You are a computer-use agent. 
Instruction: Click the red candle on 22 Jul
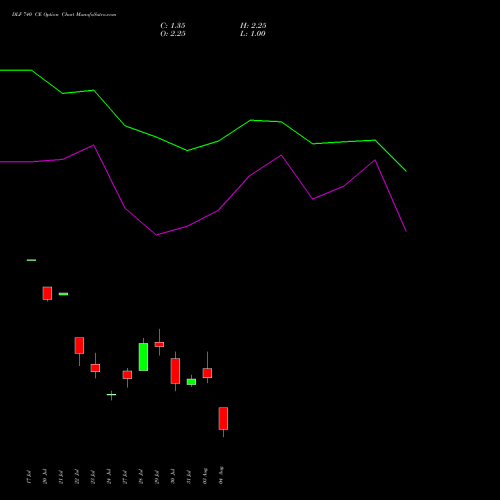(x=79, y=345)
